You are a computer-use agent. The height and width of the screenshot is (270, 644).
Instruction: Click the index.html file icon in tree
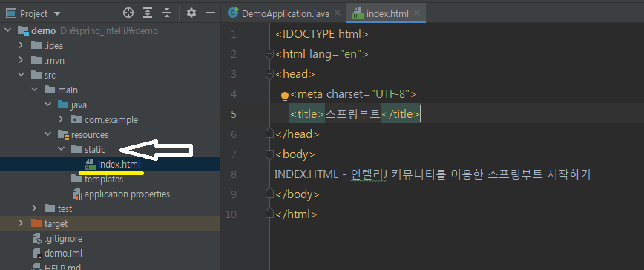pyautogui.click(x=90, y=165)
